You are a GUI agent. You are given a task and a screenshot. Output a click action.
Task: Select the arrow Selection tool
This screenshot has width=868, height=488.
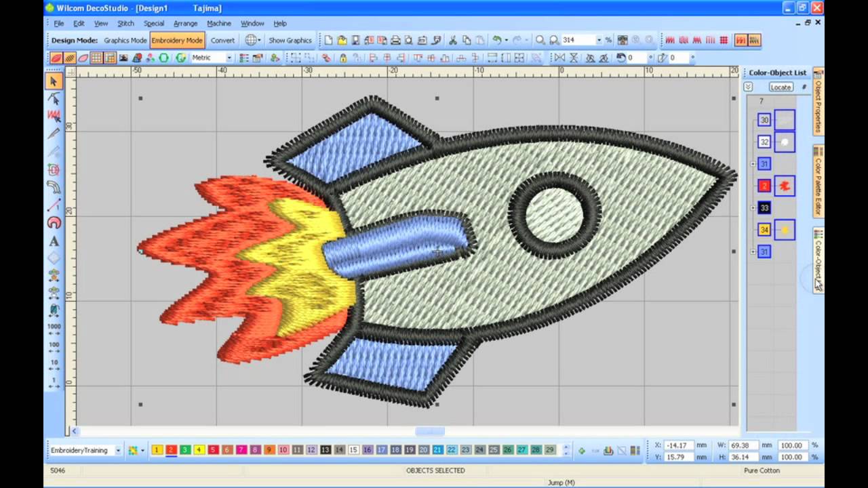click(54, 81)
